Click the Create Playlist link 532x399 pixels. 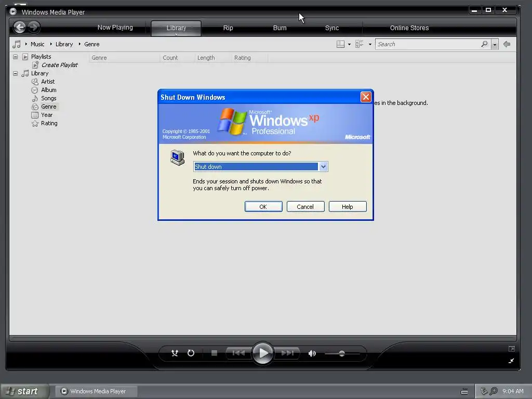59,65
